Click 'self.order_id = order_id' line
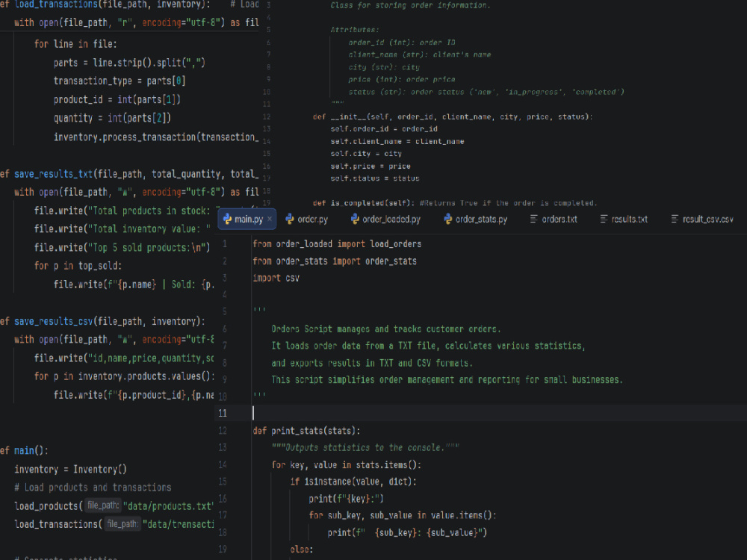747x560 pixels. tap(384, 129)
